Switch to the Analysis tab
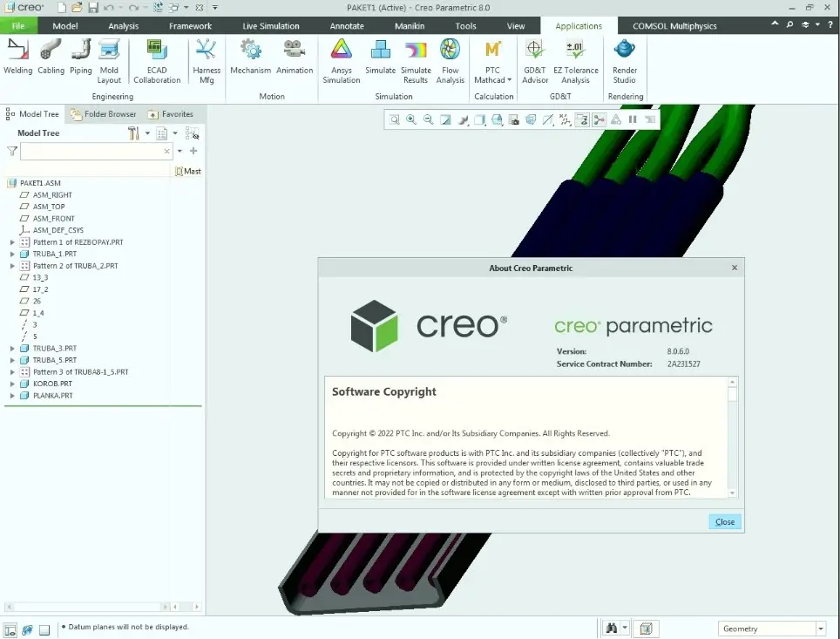 coord(123,26)
